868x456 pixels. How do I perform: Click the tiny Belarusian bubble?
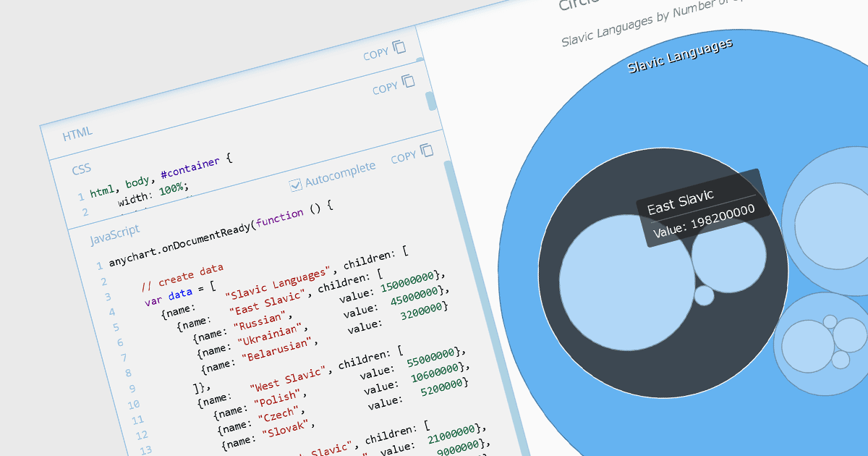pos(704,295)
